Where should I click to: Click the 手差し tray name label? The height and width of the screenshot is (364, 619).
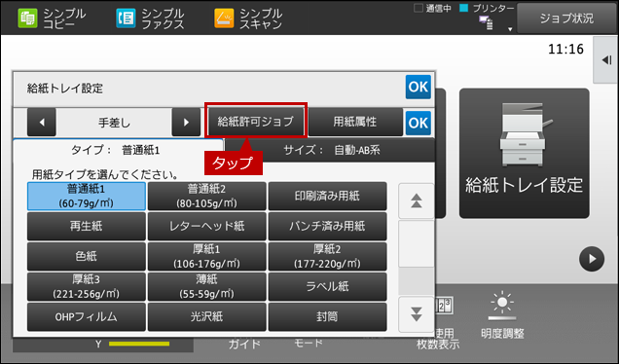[114, 124]
